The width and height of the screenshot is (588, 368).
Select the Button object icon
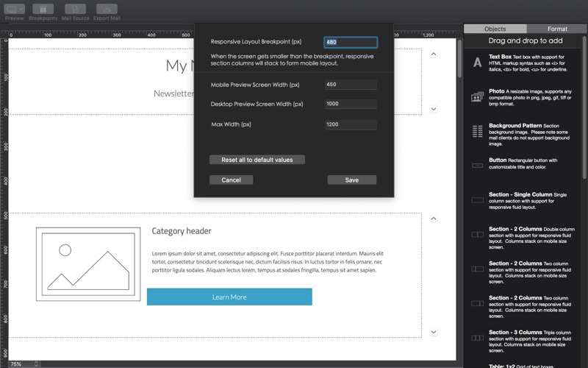tap(477, 165)
